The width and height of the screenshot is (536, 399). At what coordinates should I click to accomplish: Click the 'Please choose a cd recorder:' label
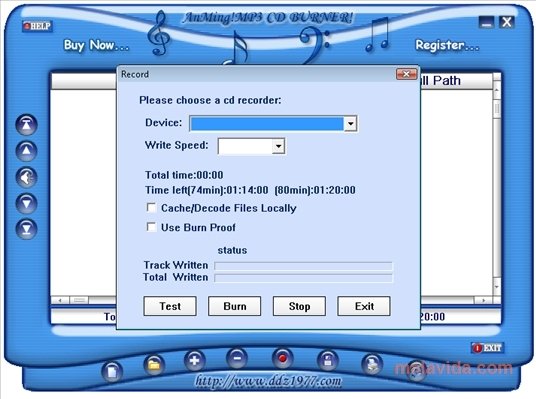[x=210, y=100]
